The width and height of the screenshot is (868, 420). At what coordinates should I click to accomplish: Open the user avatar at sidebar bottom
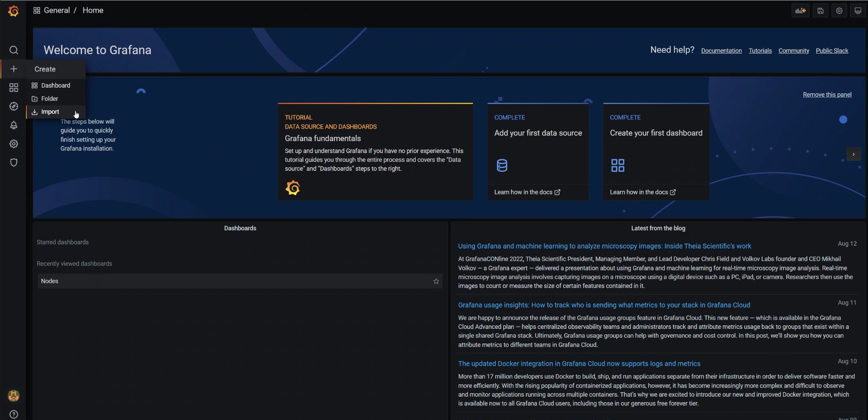14,396
